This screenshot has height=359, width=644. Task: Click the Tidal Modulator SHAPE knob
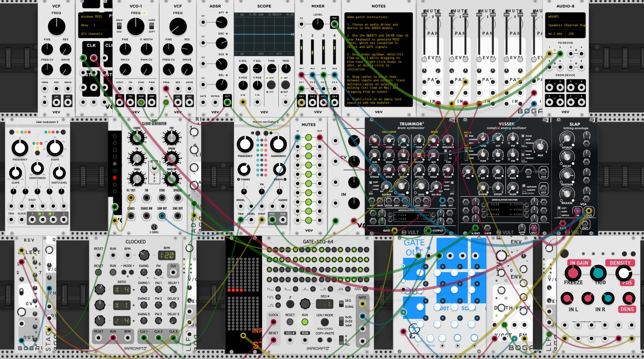[x=55, y=148]
